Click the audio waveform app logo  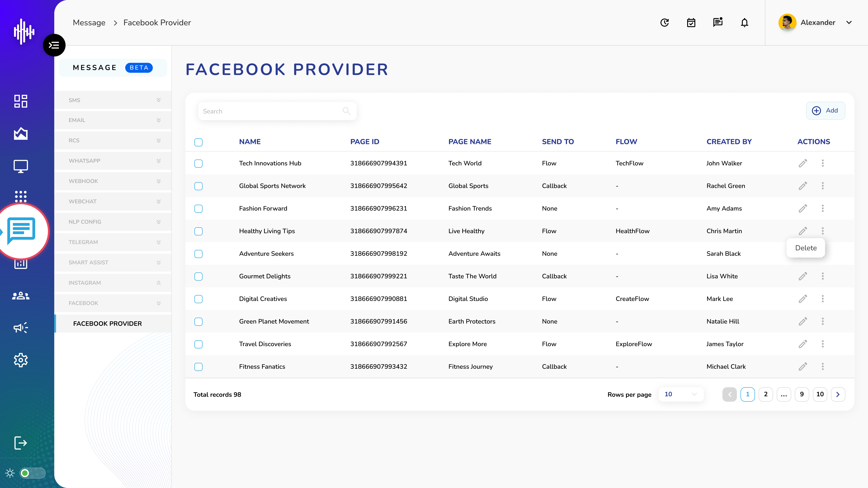click(x=24, y=31)
